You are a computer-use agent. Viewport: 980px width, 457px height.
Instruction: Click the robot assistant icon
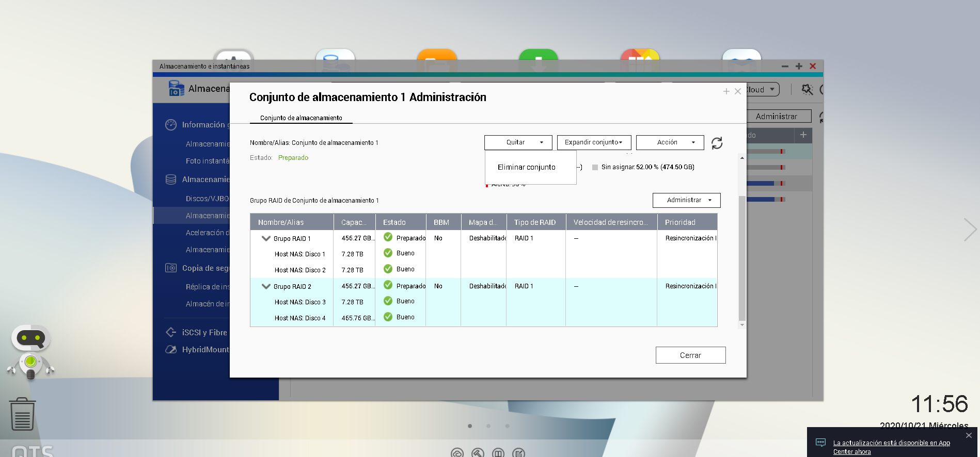click(31, 352)
